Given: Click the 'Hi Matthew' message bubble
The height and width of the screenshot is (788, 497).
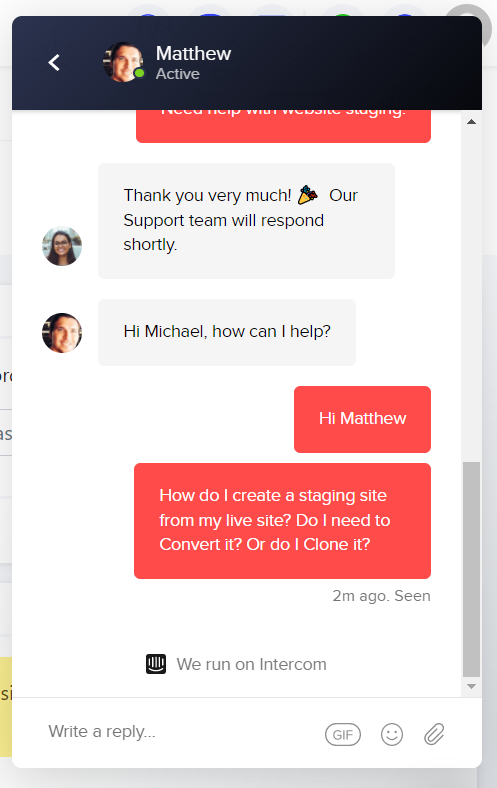Looking at the screenshot, I should click(362, 419).
